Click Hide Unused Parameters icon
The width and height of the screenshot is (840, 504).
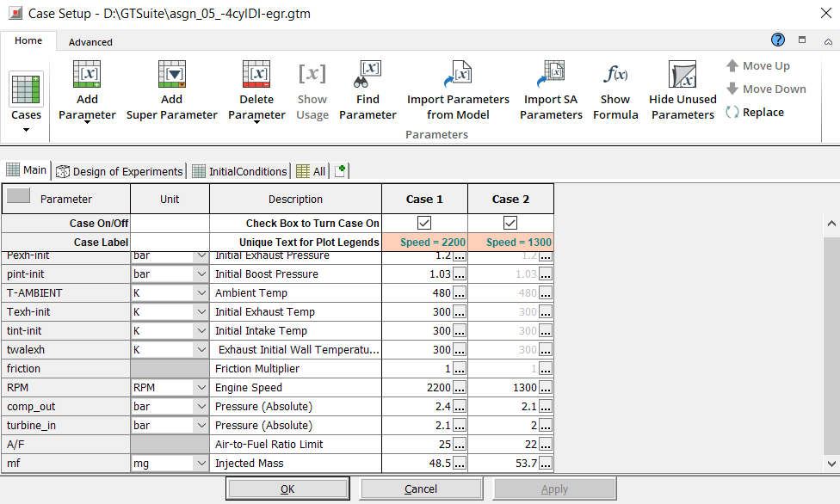682,74
